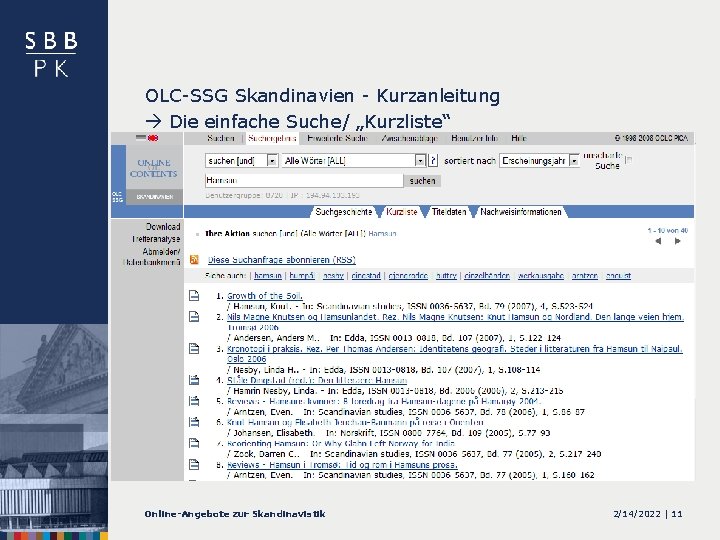Click the document icon beside Nils Magne Knutsen result
The height and width of the screenshot is (540, 720).
(x=194, y=317)
